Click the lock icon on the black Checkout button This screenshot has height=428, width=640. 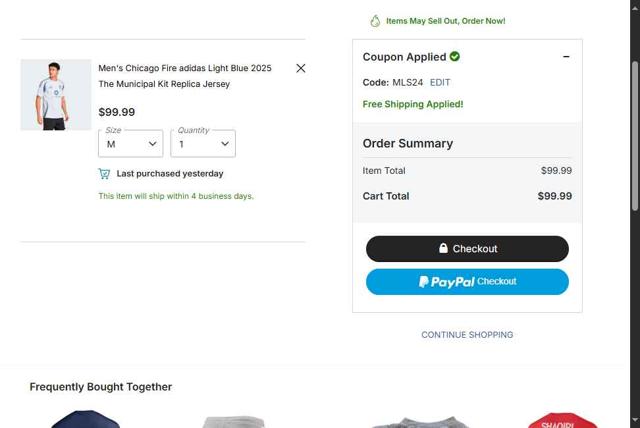click(443, 248)
